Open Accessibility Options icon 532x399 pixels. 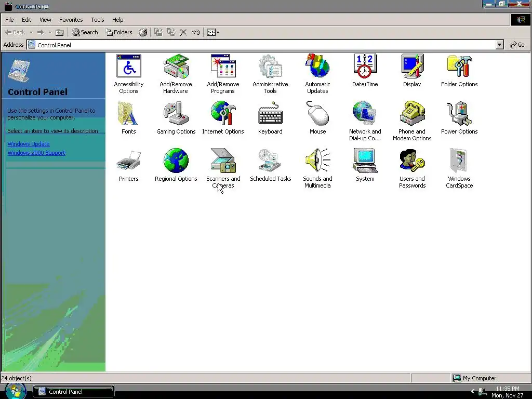point(129,66)
